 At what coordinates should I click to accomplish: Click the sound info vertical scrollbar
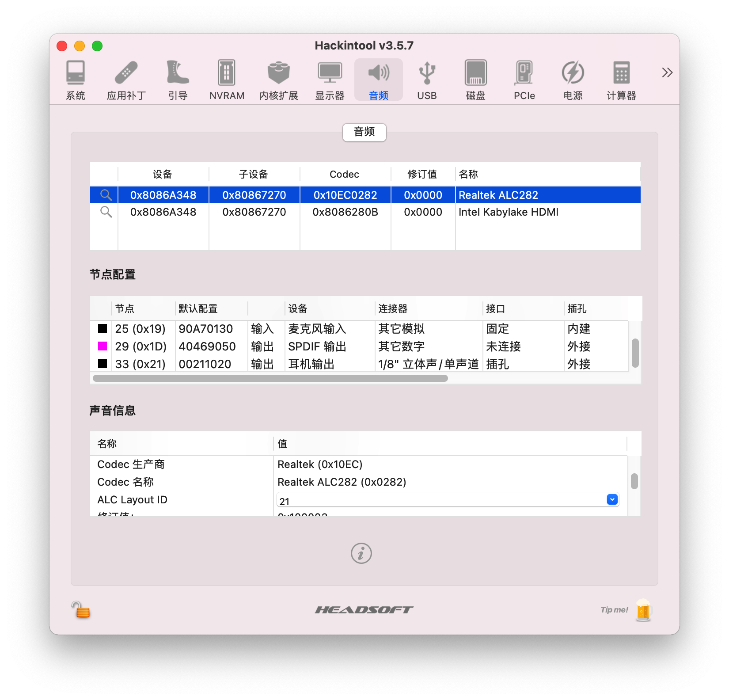[634, 481]
